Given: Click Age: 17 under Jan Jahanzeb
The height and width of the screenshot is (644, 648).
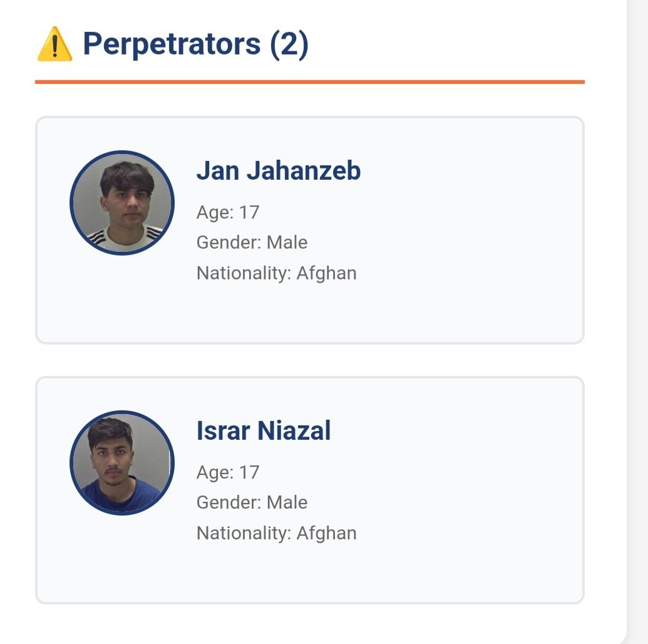Looking at the screenshot, I should [228, 212].
